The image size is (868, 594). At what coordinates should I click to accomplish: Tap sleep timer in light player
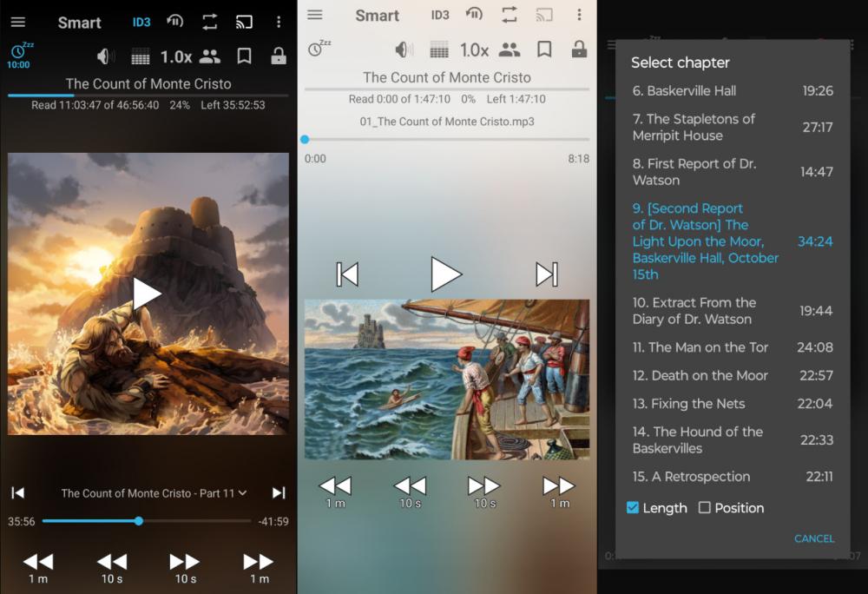[x=319, y=48]
